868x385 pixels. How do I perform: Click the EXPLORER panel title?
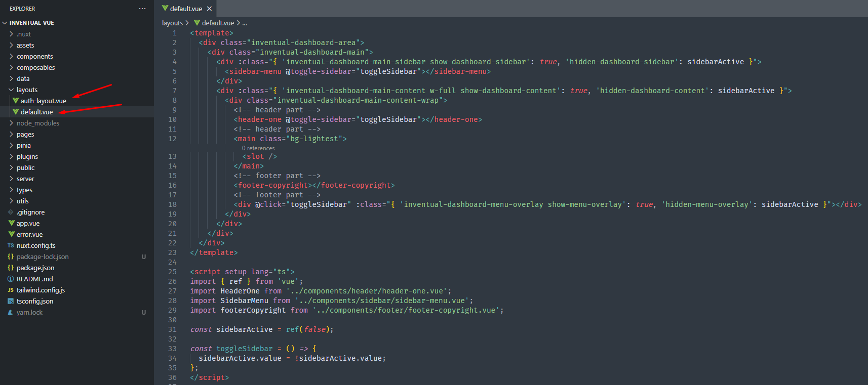click(22, 9)
